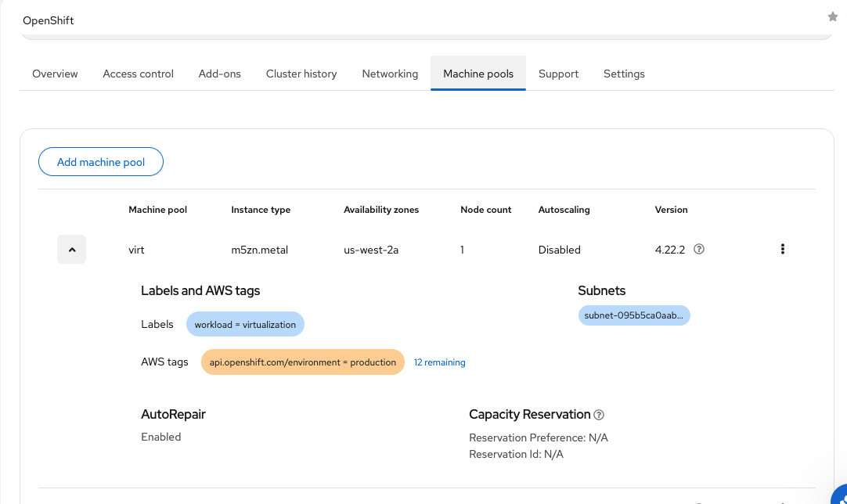Go to the Add-ons tab

[220, 74]
